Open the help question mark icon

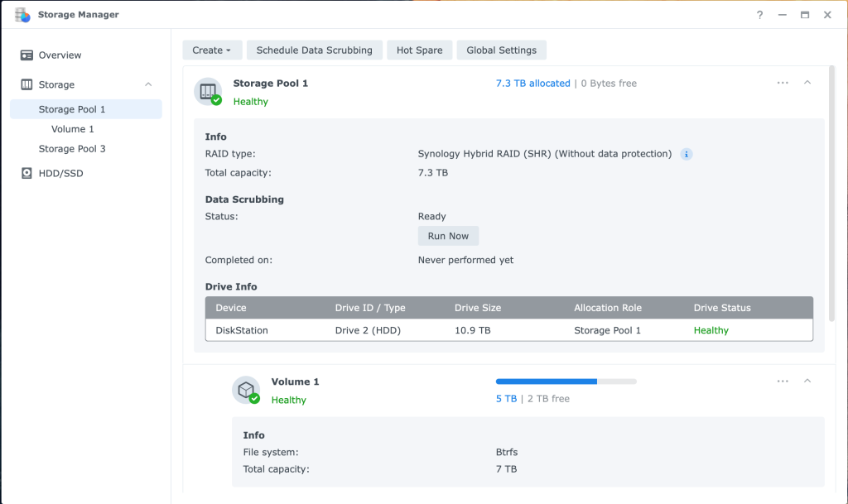pyautogui.click(x=759, y=15)
